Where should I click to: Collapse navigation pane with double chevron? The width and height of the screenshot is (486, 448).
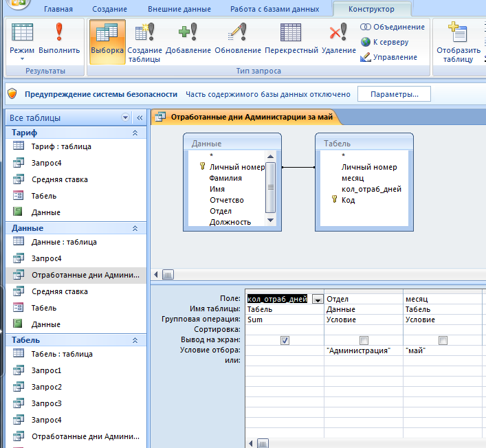(140, 117)
